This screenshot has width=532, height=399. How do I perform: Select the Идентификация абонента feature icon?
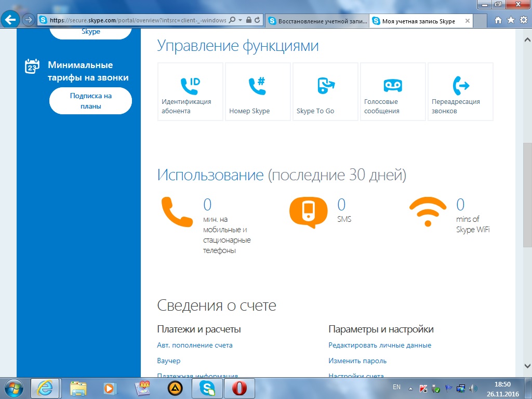(x=190, y=85)
